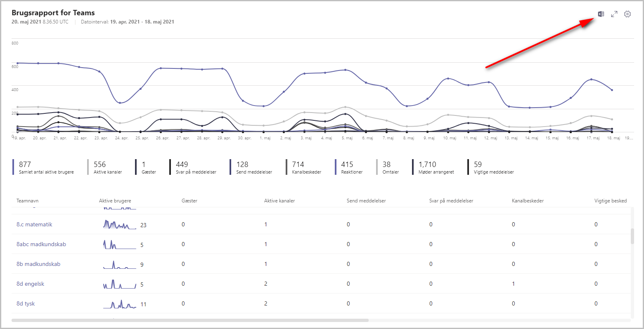Click the 8abc madkundskab activity sparkline
Screen dimensions: 644x329
click(x=120, y=244)
